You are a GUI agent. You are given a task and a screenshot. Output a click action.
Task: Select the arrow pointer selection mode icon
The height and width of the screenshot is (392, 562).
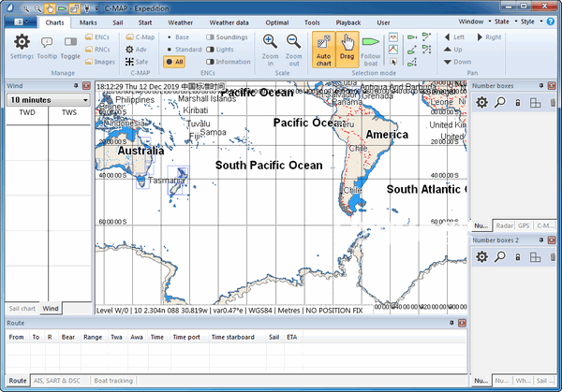click(x=393, y=62)
